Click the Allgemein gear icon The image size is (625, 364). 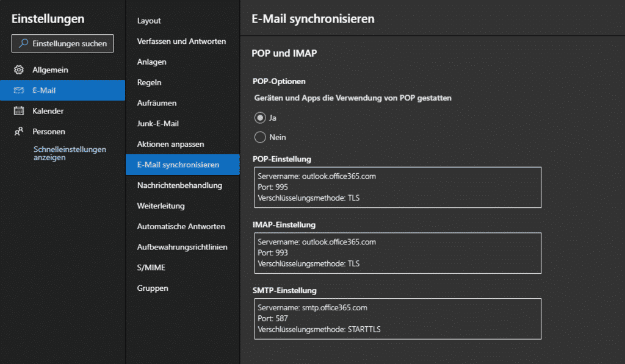[x=19, y=70]
